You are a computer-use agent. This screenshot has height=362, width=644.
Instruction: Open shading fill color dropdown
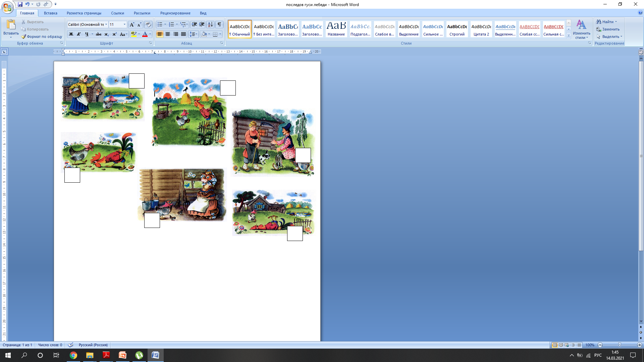click(x=209, y=34)
